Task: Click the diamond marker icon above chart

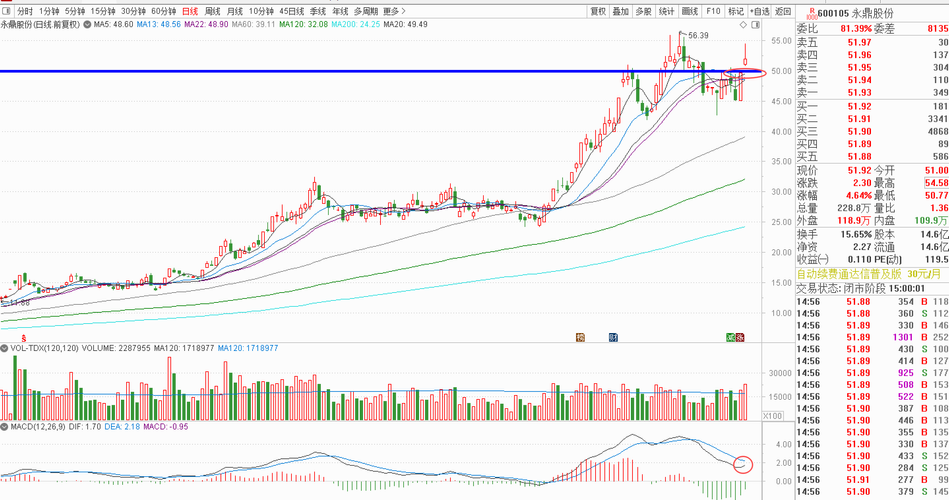Action: [x=743, y=25]
